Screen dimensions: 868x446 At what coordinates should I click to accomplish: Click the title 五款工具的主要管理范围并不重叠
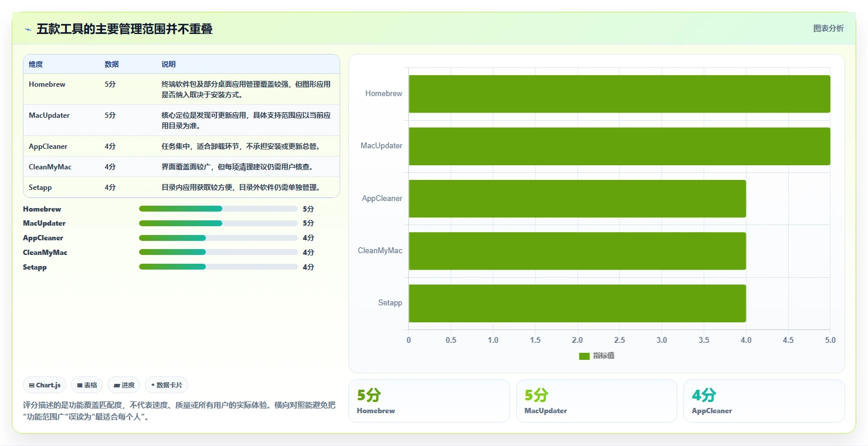(124, 29)
